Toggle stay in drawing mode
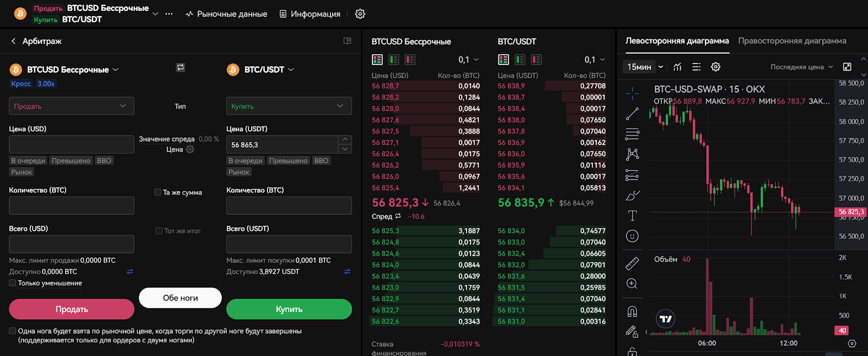 click(633, 331)
